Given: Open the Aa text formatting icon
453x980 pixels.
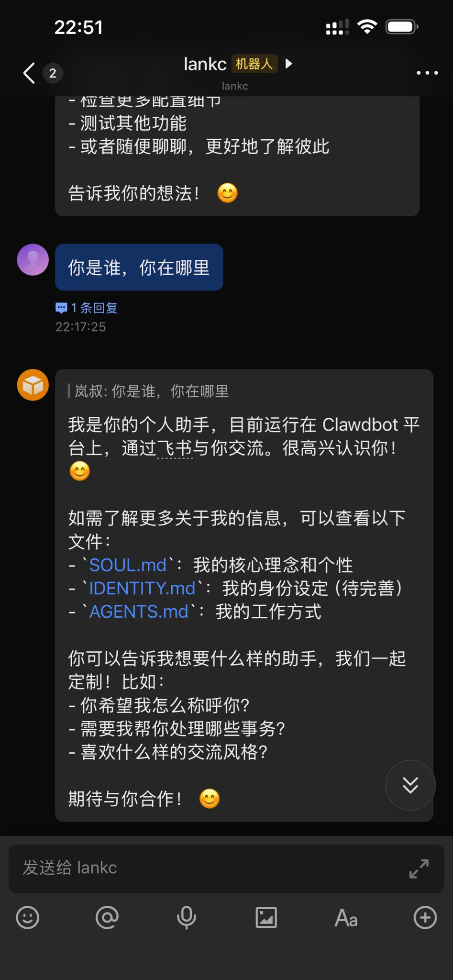Looking at the screenshot, I should point(346,918).
